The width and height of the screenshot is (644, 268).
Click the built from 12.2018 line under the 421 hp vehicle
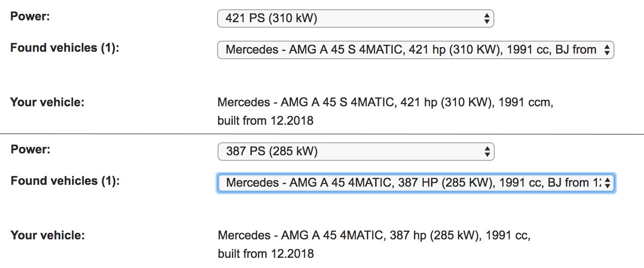click(265, 121)
